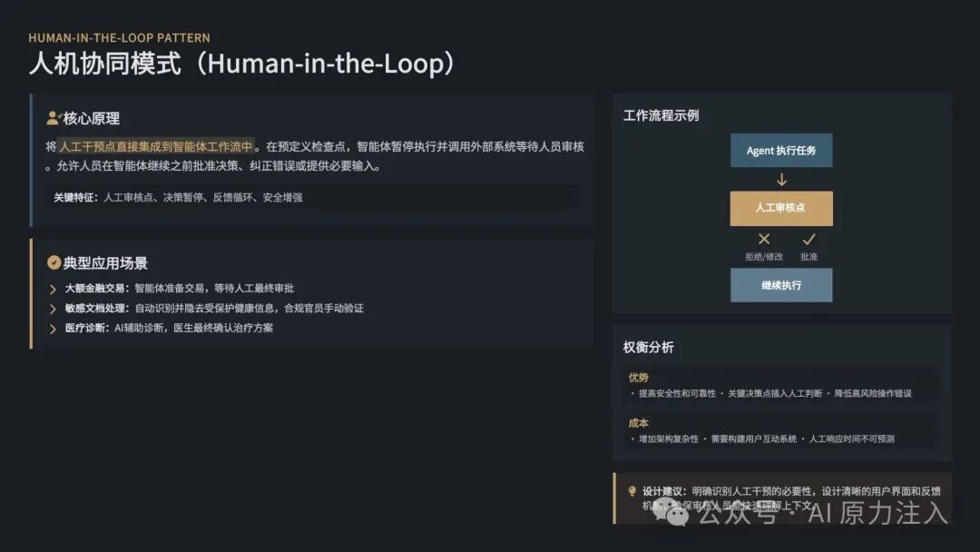Select the 继续执行 flow box
The height and width of the screenshot is (552, 980).
[781, 285]
